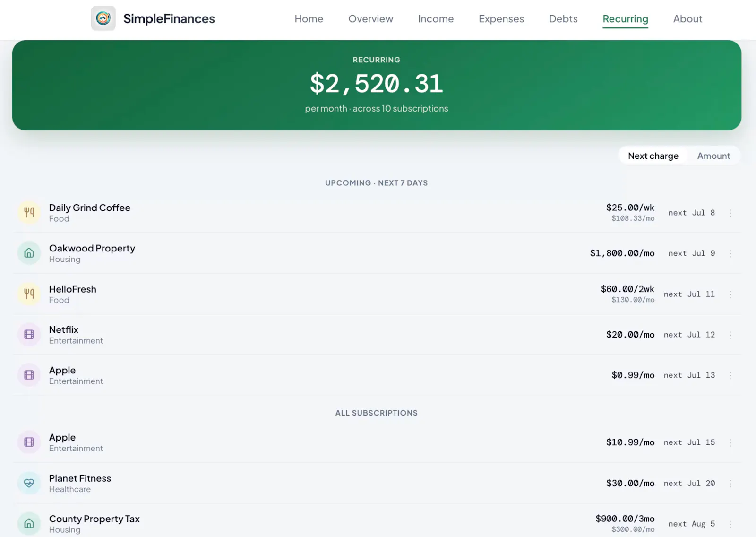Click film icon of Apple $10.99 row
The height and width of the screenshot is (537, 756).
point(29,442)
